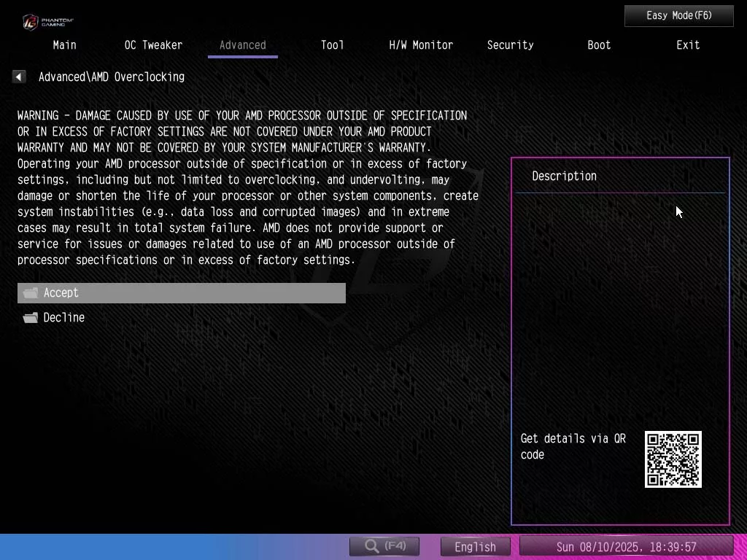Open the Exit tab

click(x=688, y=45)
